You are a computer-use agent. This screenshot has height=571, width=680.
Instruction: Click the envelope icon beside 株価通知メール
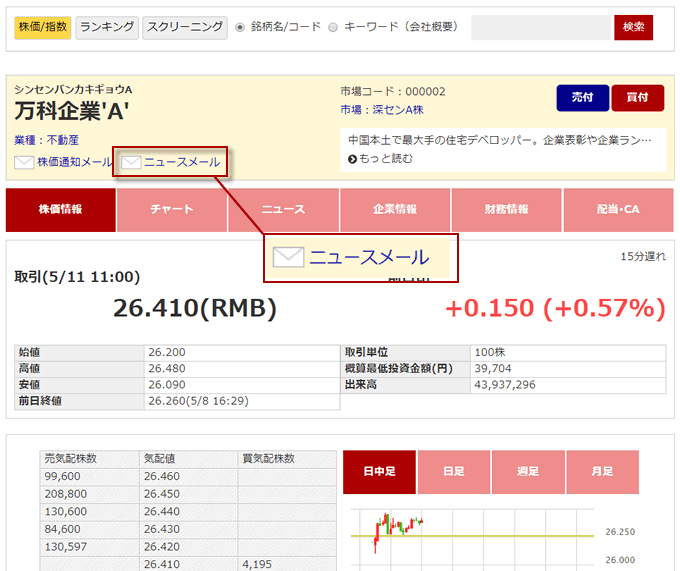point(24,162)
